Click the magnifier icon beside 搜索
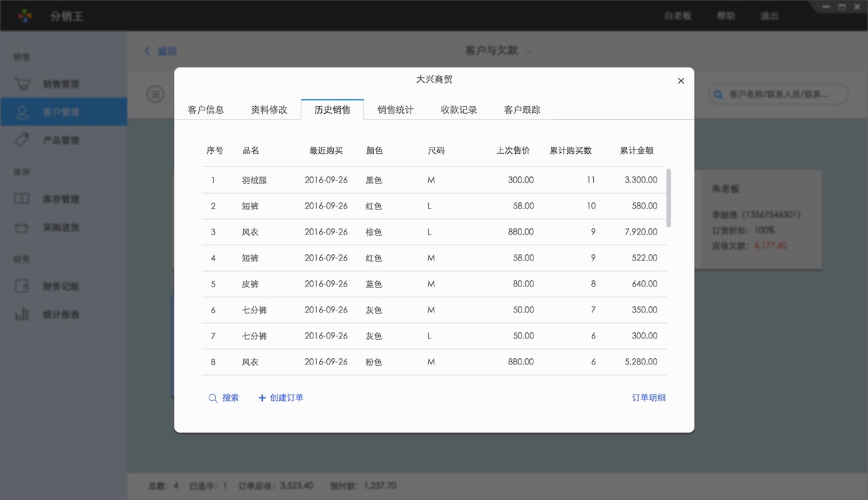Viewport: 868px width, 500px height. (213, 398)
